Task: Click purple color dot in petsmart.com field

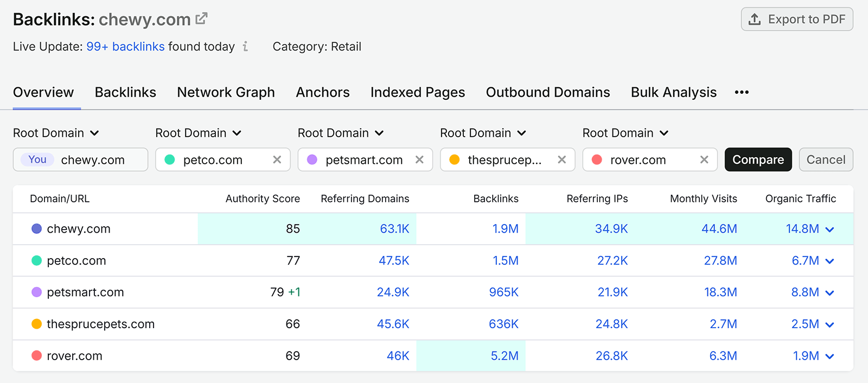Action: tap(312, 159)
